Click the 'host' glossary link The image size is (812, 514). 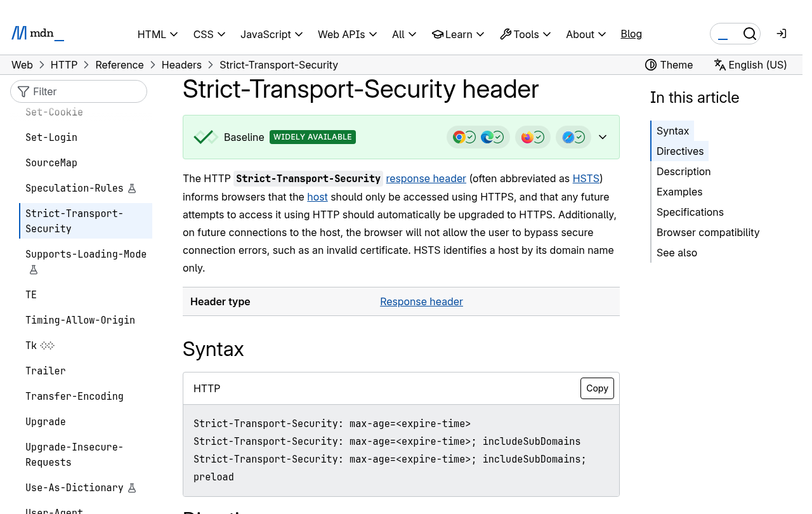[x=317, y=197]
